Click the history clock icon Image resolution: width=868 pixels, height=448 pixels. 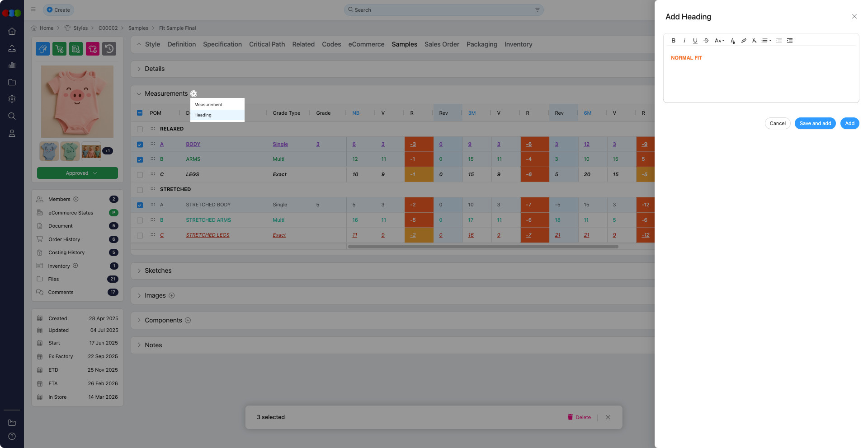(x=109, y=49)
